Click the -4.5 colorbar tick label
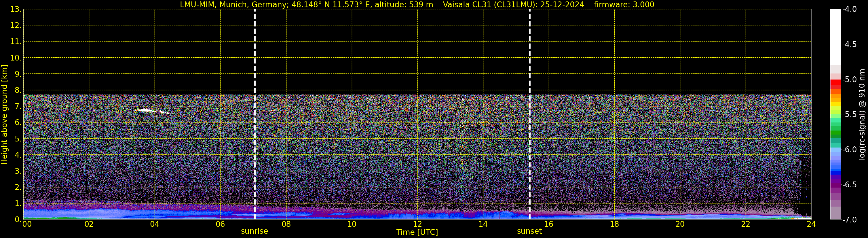 coord(849,44)
